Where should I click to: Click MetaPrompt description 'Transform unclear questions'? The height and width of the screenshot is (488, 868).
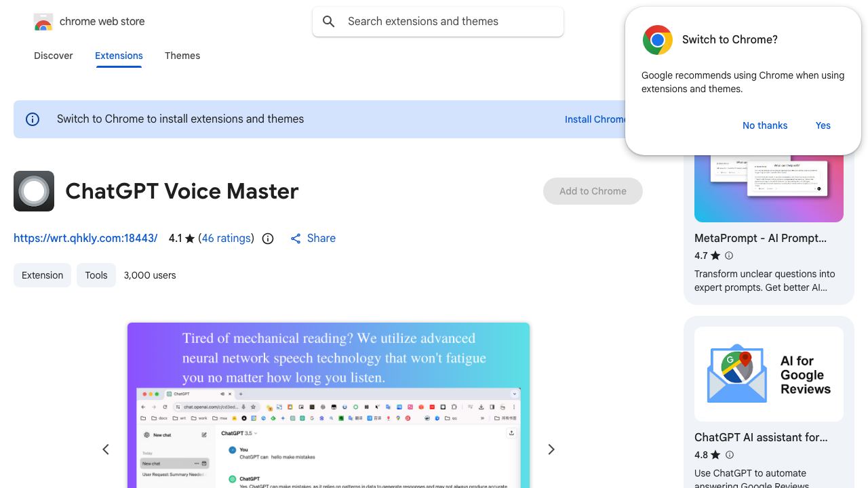pyautogui.click(x=765, y=281)
